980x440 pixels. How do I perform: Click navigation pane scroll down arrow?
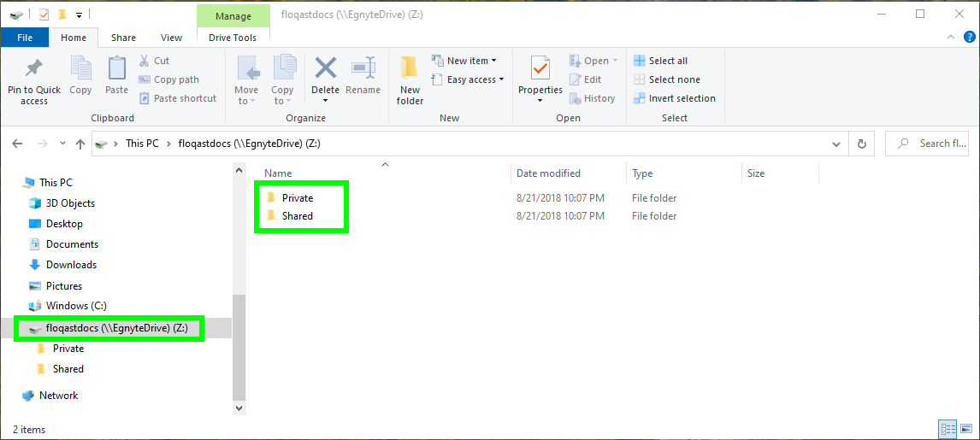[x=238, y=408]
